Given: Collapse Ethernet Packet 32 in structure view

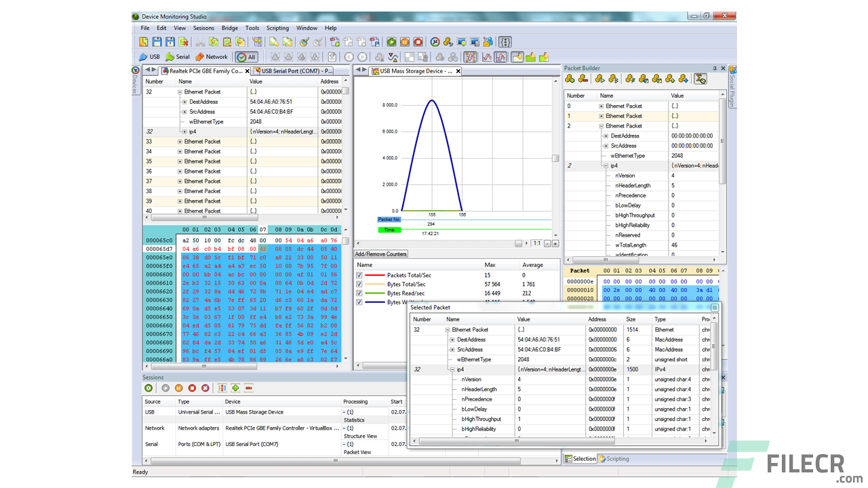Looking at the screenshot, I should click(x=180, y=91).
